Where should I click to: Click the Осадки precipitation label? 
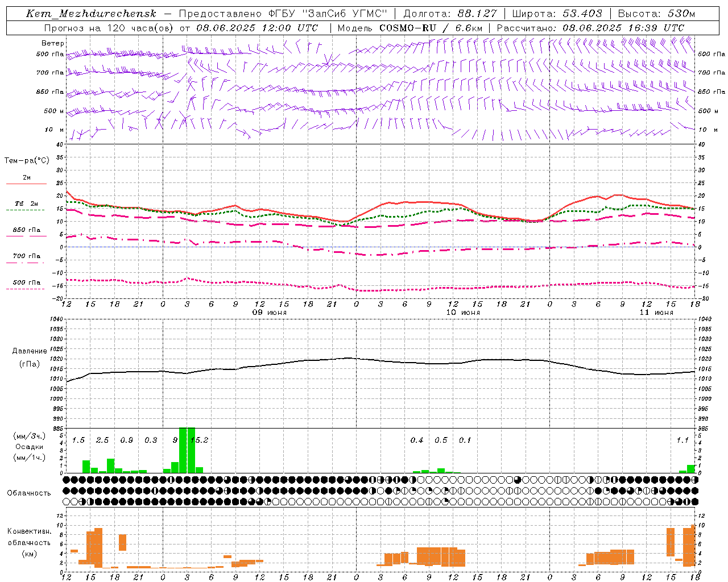[30, 447]
